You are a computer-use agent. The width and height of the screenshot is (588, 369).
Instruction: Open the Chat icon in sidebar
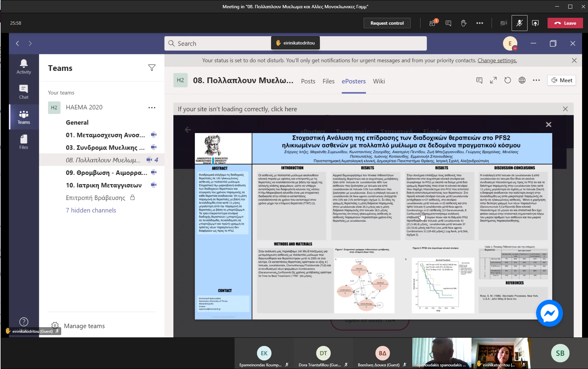point(24,92)
